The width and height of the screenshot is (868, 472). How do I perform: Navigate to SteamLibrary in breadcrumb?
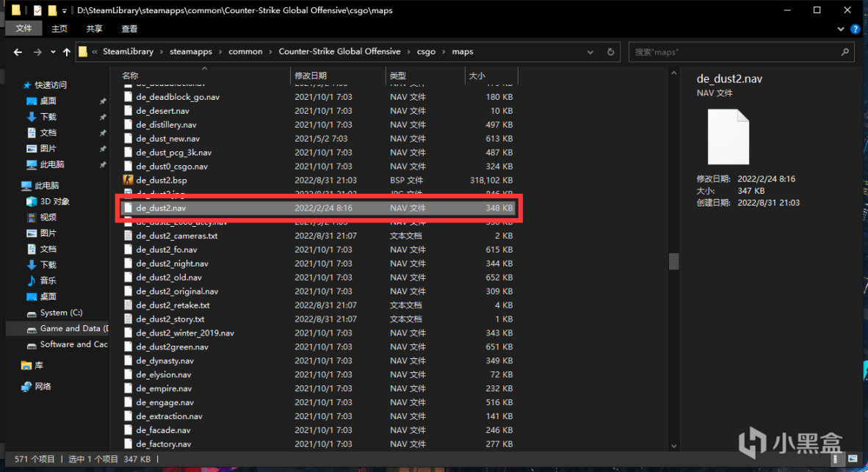128,51
